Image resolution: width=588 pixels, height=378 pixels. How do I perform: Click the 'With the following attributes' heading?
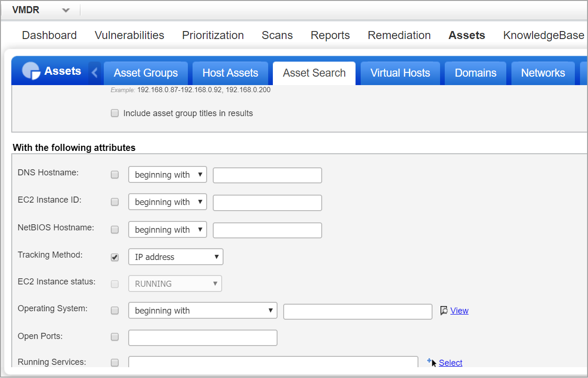(x=74, y=148)
